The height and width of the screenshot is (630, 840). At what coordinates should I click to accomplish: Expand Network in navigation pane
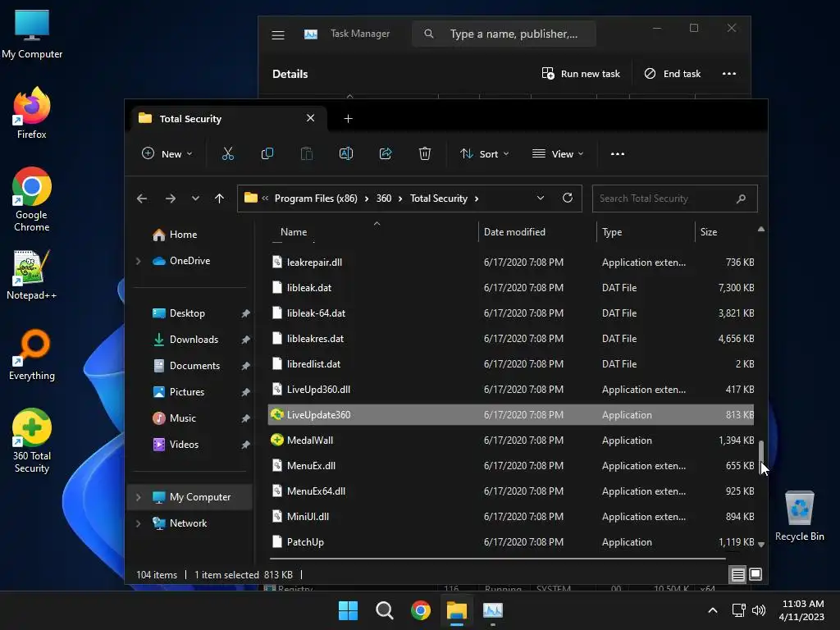138,523
